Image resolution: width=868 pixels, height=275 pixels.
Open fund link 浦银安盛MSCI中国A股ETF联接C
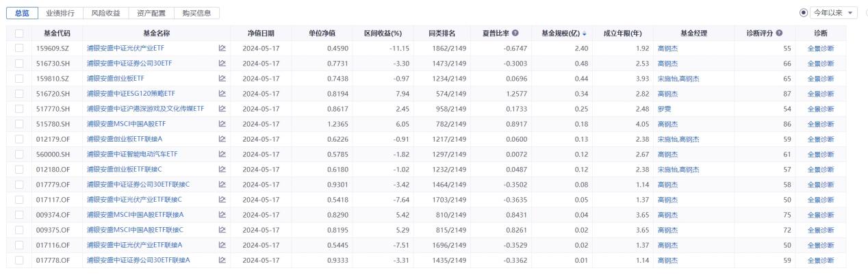click(x=135, y=230)
